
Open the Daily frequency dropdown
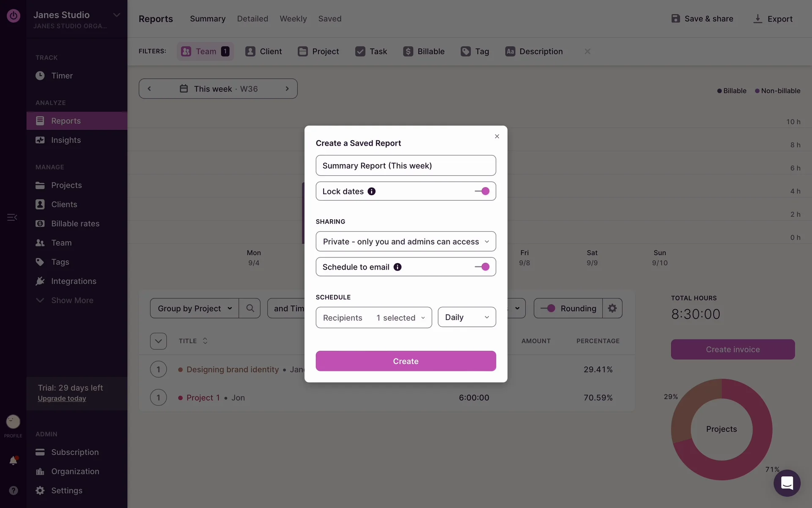[x=466, y=317]
